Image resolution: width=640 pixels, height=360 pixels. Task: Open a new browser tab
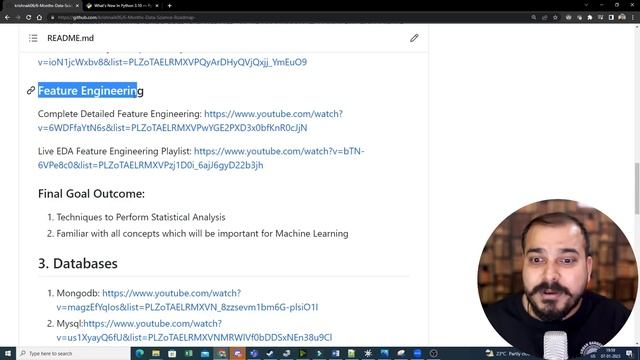169,6
